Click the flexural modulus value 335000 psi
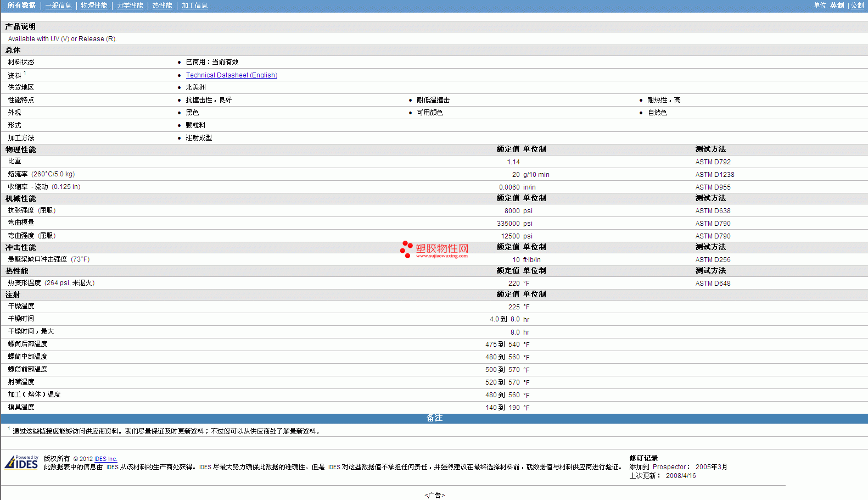The image size is (868, 500). point(514,224)
